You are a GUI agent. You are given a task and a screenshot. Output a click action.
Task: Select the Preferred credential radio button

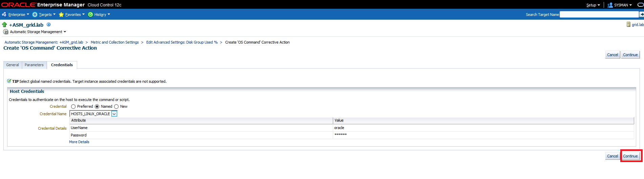[x=73, y=106]
